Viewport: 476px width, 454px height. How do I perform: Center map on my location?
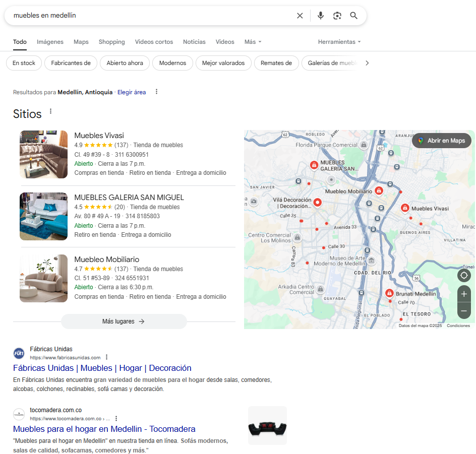click(464, 275)
